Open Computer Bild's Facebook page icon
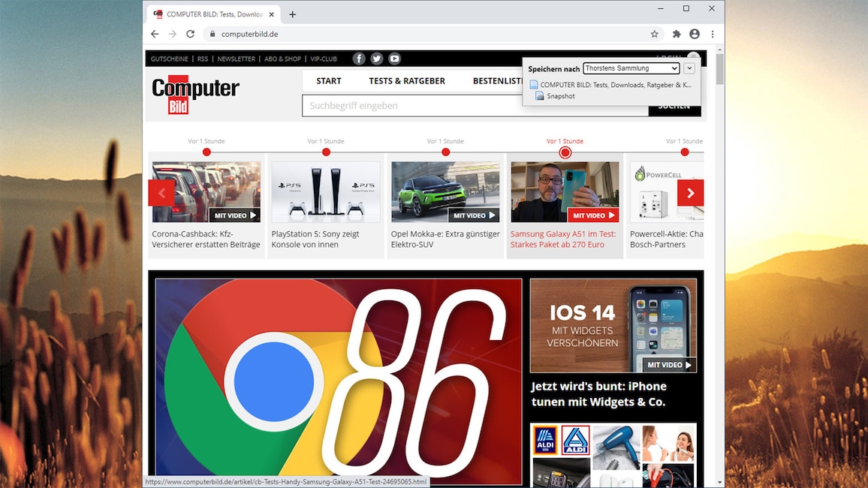868x488 pixels. (359, 59)
